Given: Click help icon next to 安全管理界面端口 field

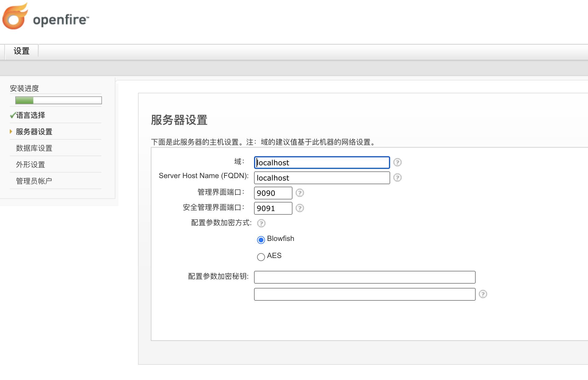Looking at the screenshot, I should click(x=300, y=208).
